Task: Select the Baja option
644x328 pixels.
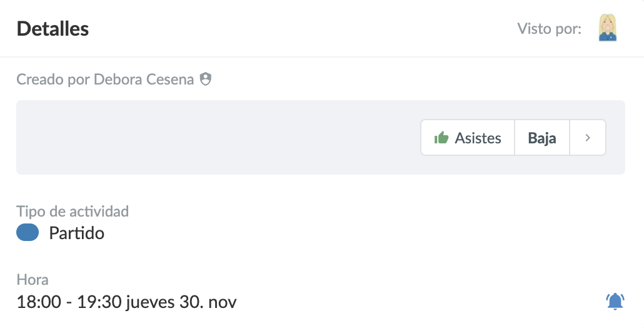Action: tap(542, 138)
